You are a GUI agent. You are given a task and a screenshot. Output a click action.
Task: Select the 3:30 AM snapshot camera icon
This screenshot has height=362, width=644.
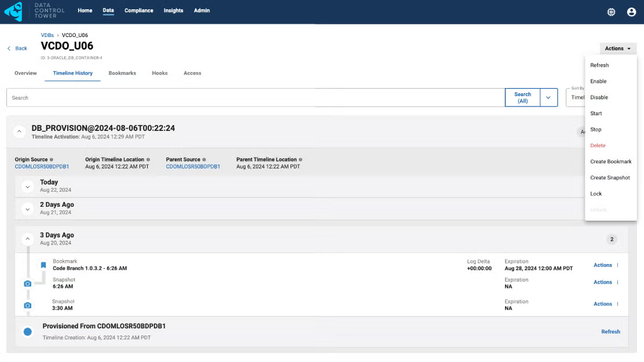click(x=27, y=305)
